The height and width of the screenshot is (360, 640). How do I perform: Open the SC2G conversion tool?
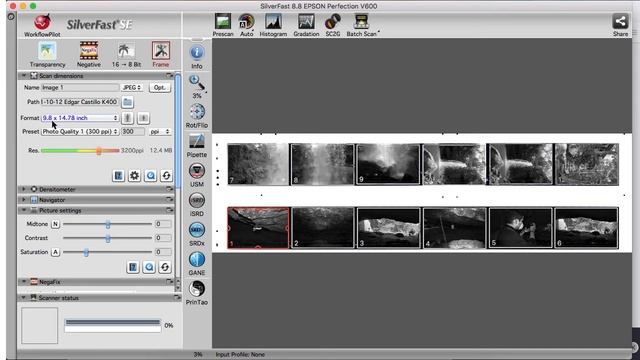click(x=333, y=25)
